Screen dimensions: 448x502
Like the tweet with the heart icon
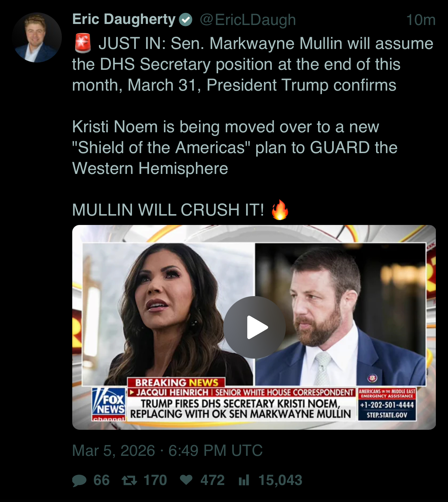point(186,480)
